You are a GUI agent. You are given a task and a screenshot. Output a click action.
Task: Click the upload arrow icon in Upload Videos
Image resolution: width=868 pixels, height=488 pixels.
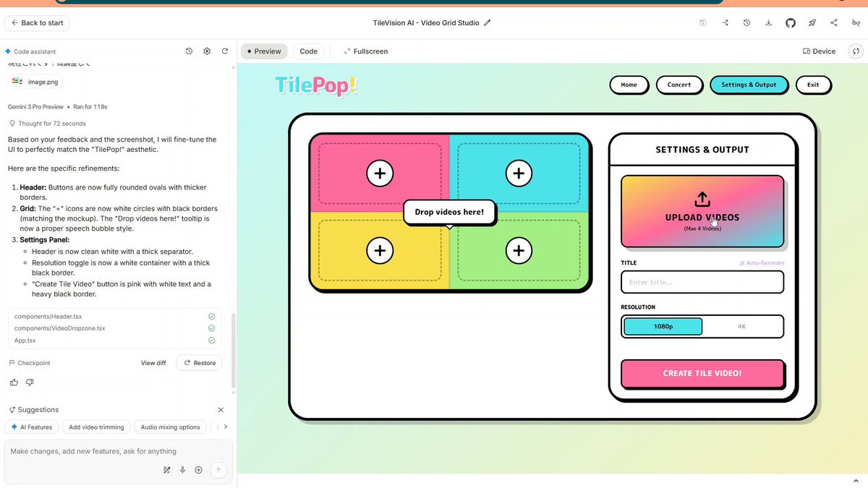(702, 199)
